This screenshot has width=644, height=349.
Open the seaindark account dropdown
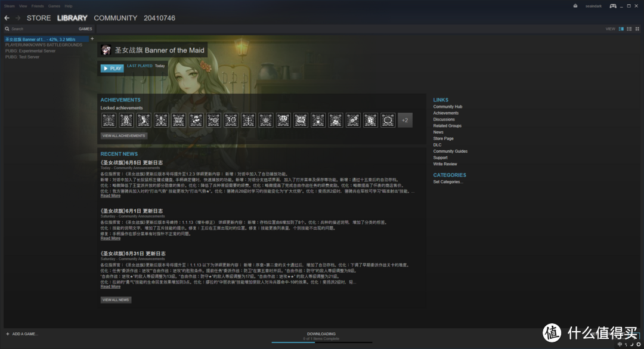click(593, 6)
